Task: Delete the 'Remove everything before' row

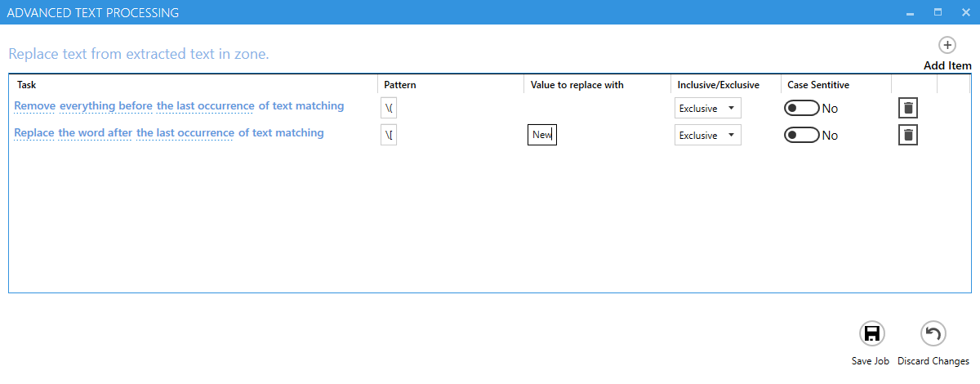Action: [x=907, y=108]
